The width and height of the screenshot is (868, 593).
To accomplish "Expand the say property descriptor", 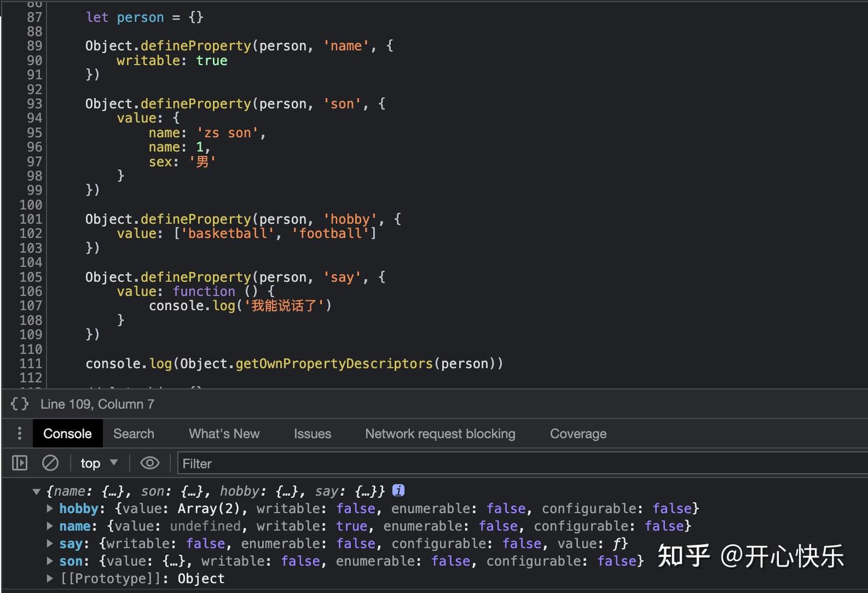I will pos(50,543).
